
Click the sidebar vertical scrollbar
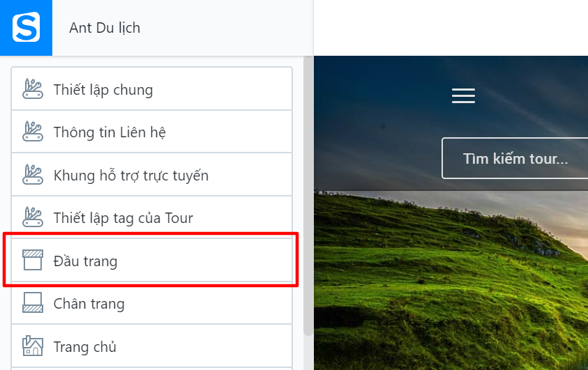tap(308, 195)
